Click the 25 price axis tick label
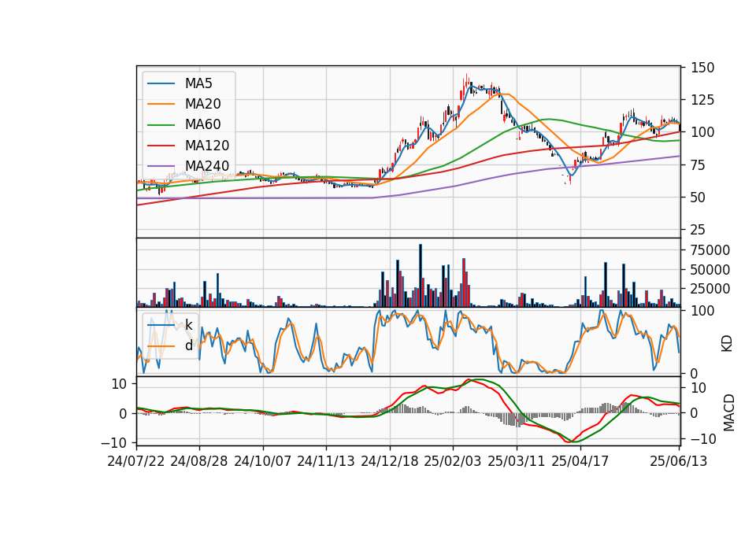 (x=699, y=230)
